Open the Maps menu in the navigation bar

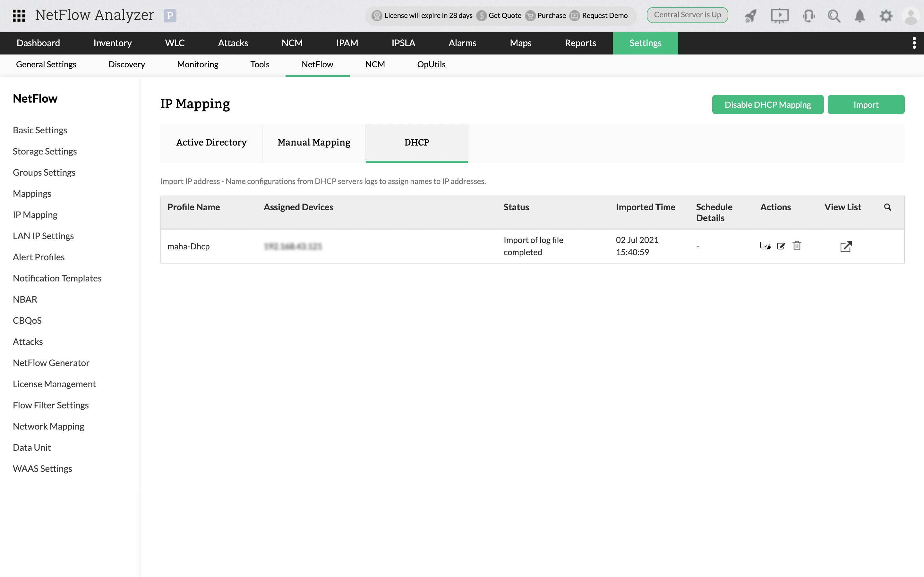pos(520,43)
